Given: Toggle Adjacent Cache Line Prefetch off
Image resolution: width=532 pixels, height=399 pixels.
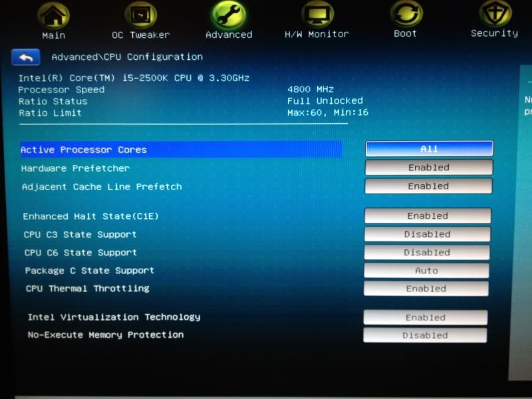Looking at the screenshot, I should click(x=428, y=186).
